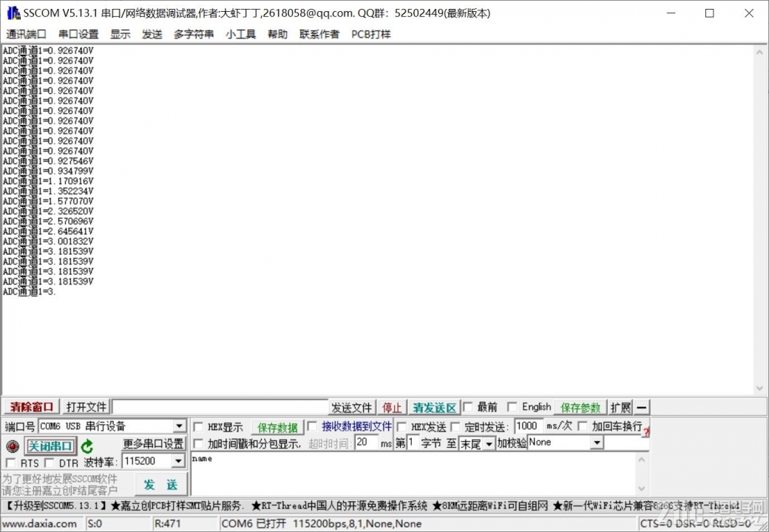This screenshot has height=532, width=769.
Task: Toggle the RTS checkbox
Action: click(10, 463)
